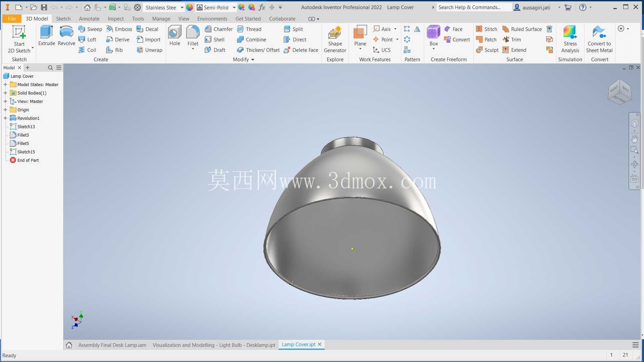Use the Delete Face tool

pyautogui.click(x=301, y=50)
